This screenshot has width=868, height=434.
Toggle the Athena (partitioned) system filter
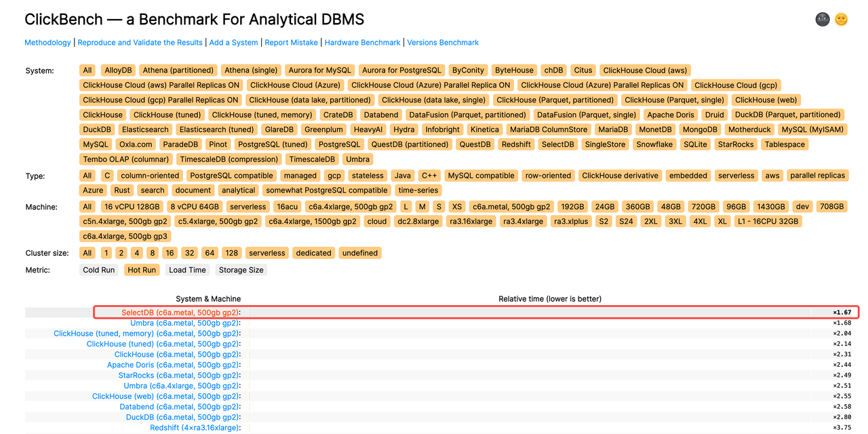click(178, 71)
